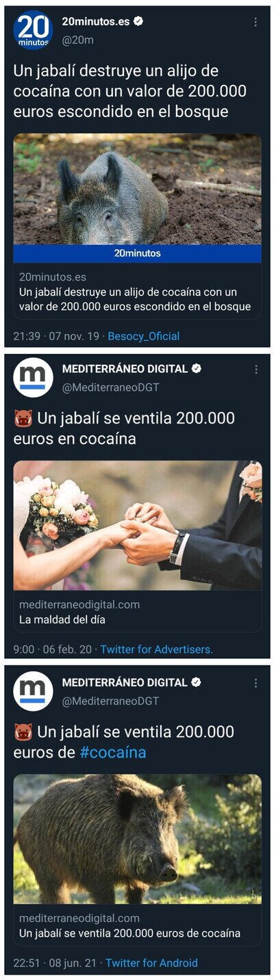Click the verified badge on the wedding-photo tweet
The image size is (274, 980).
point(196,369)
